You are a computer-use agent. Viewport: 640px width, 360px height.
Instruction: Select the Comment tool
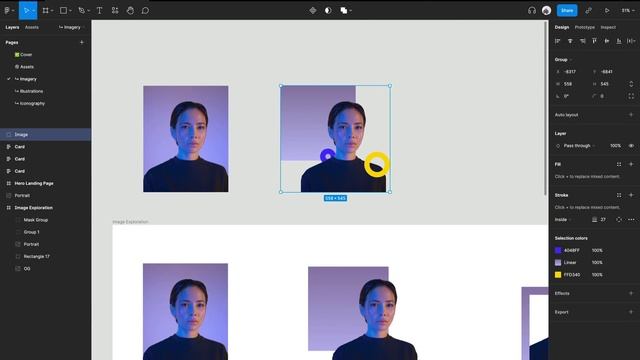(145, 11)
